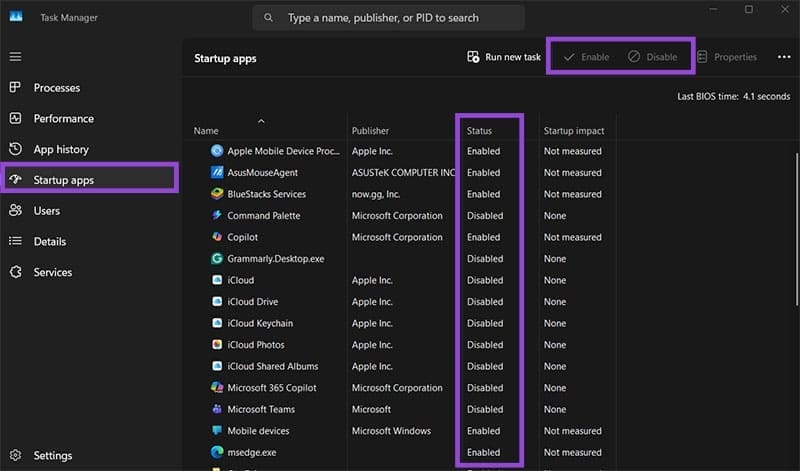Screen dimensions: 800x471
Task: Click the Grammarly.Desktop.exe icon
Action: click(217, 259)
